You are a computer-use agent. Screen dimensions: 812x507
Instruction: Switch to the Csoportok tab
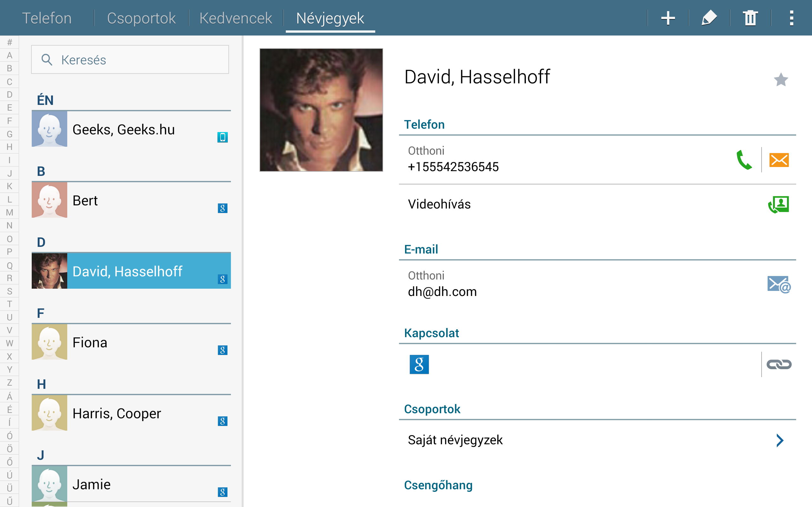[x=141, y=18]
